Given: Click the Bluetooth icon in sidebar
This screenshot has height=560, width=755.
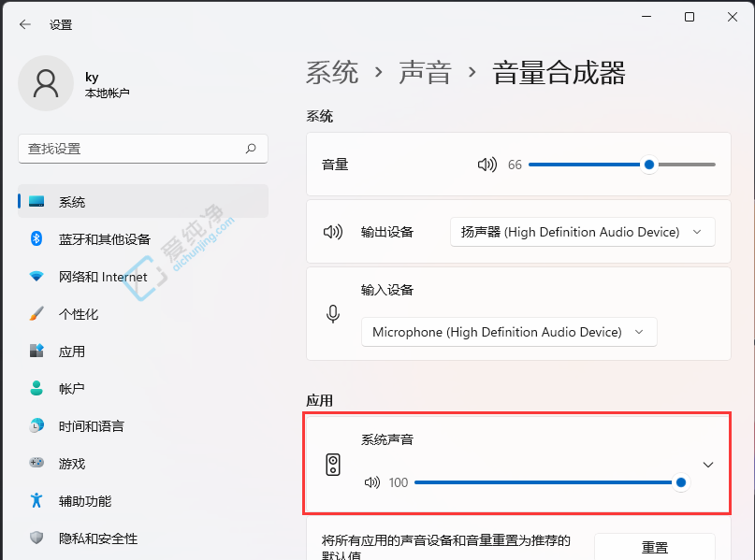Looking at the screenshot, I should point(36,238).
